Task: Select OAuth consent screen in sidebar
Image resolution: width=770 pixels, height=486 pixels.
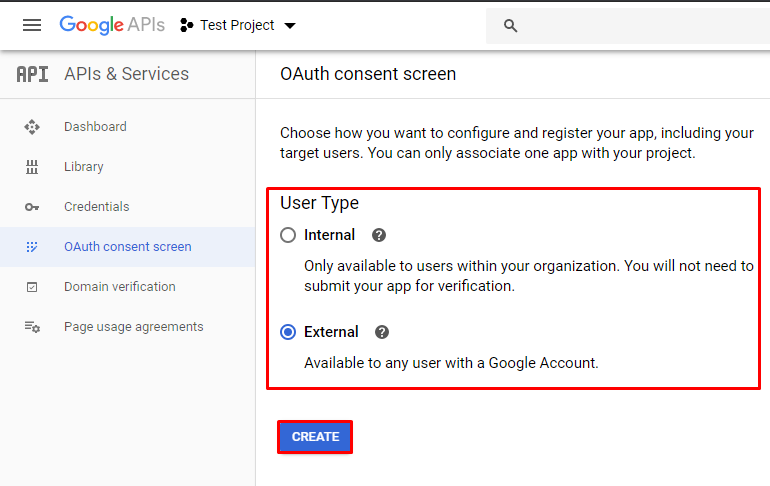Action: 128,247
